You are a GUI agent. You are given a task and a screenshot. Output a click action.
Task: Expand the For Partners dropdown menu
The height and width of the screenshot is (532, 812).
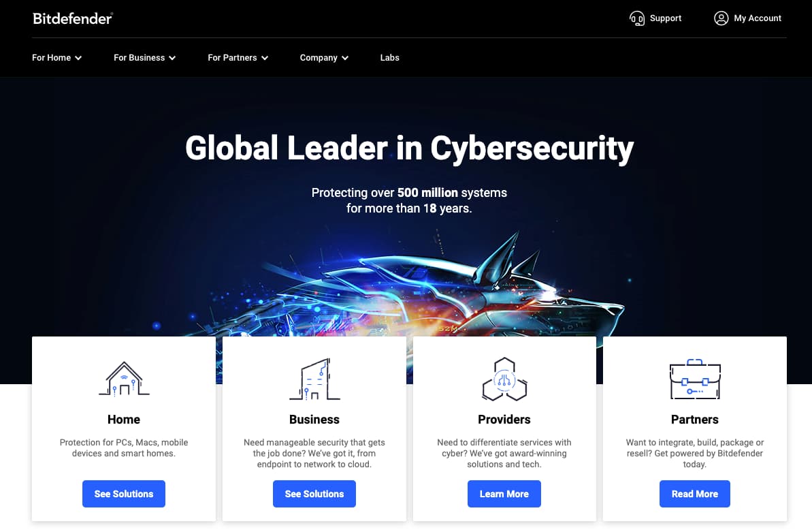click(x=238, y=57)
